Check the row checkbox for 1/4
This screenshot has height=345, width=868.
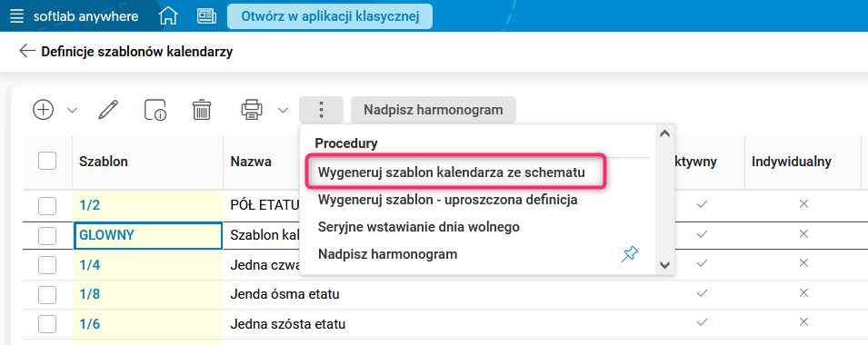point(47,265)
